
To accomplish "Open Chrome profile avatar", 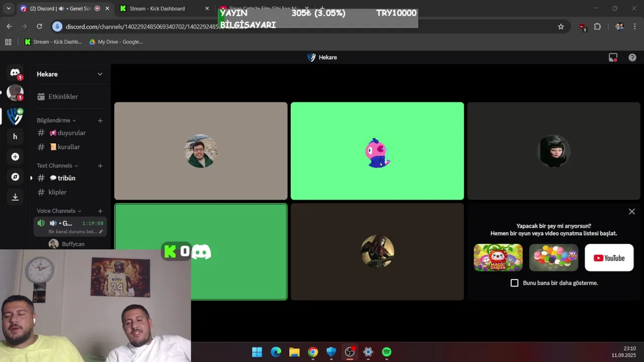I will 619,27.
